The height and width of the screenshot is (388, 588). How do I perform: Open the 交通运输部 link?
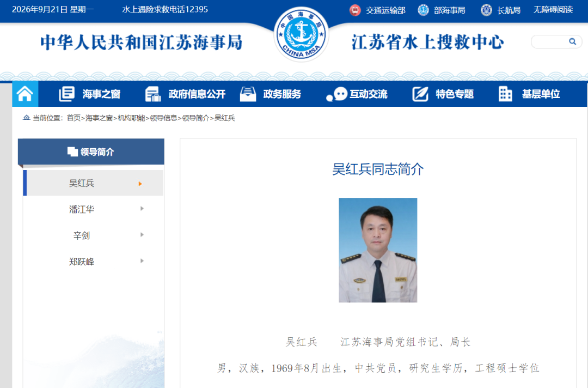pyautogui.click(x=385, y=10)
